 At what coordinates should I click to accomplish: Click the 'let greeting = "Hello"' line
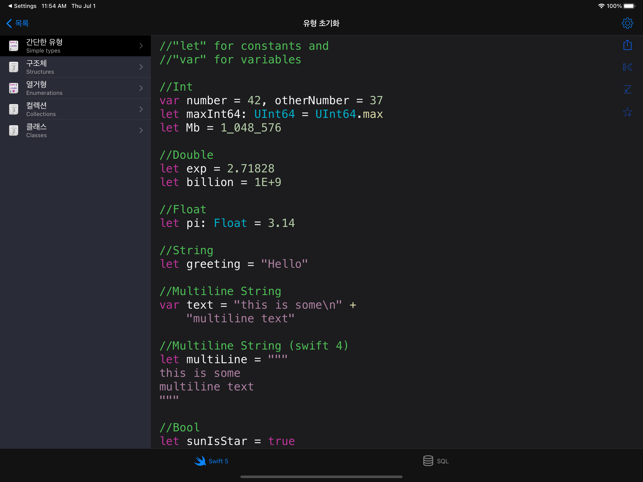234,264
